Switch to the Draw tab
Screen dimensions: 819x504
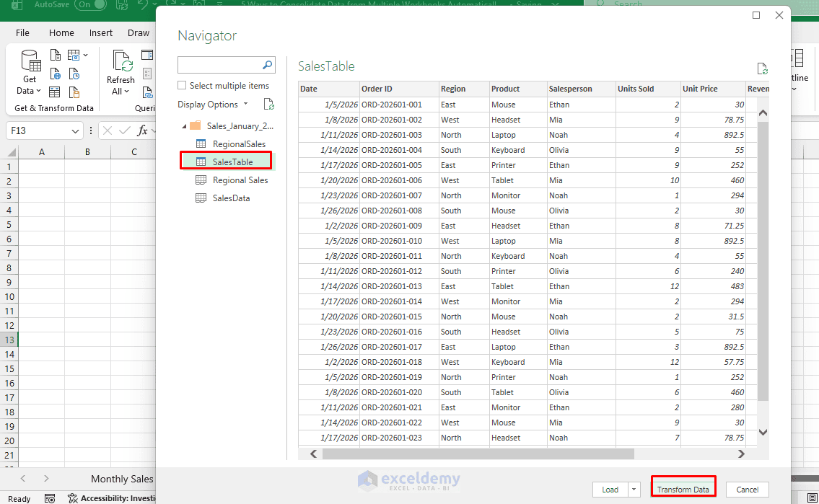point(139,33)
